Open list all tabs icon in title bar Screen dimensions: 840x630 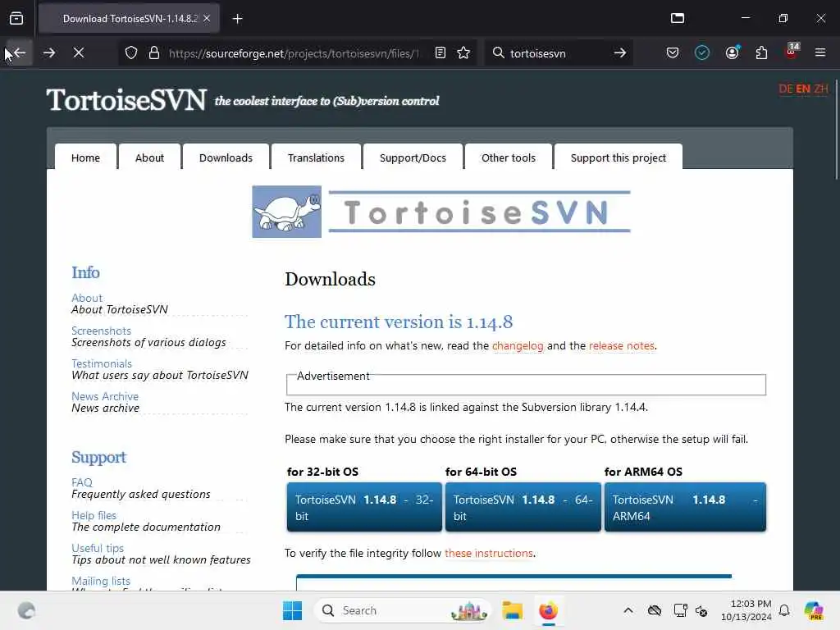tap(678, 19)
